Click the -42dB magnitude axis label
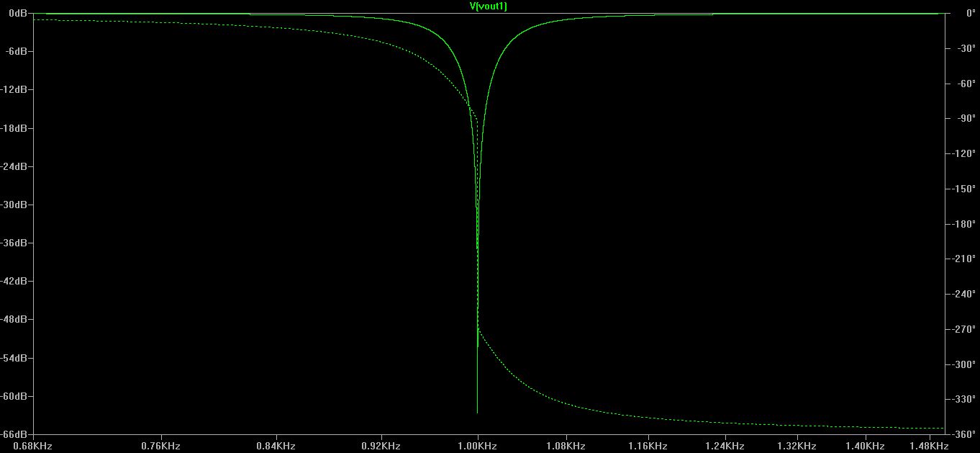 click(12, 281)
